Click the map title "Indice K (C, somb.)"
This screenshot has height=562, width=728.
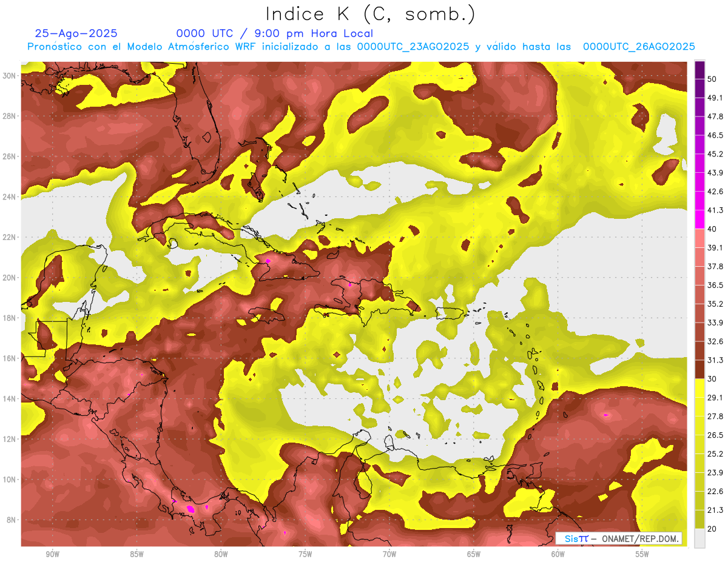coord(370,14)
